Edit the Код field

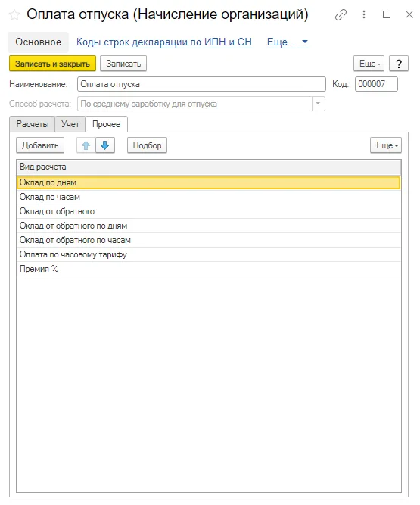point(376,84)
